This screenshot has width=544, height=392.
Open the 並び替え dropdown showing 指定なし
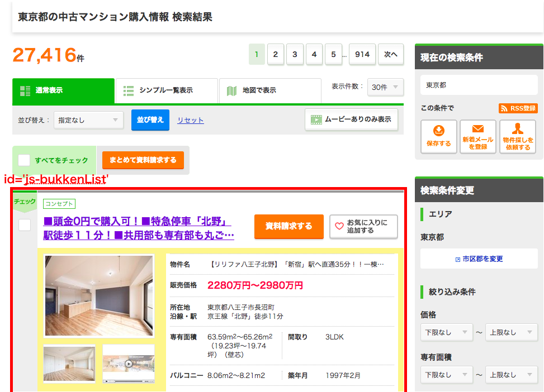point(88,120)
